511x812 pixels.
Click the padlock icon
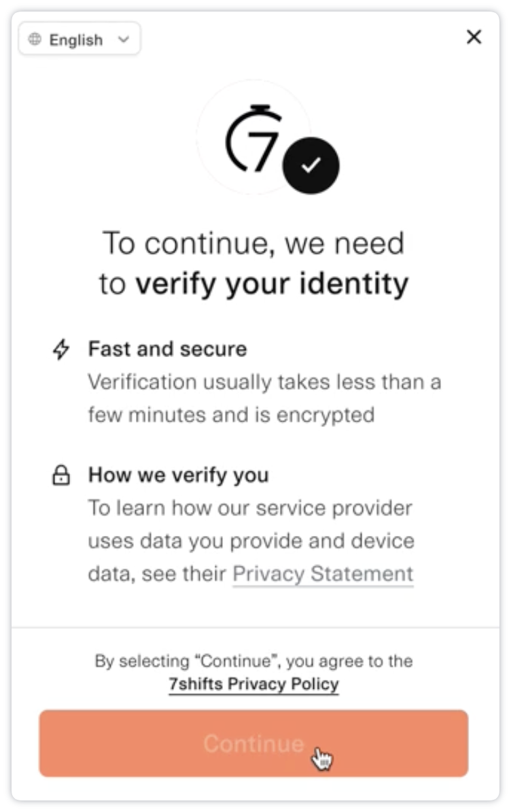coord(61,475)
